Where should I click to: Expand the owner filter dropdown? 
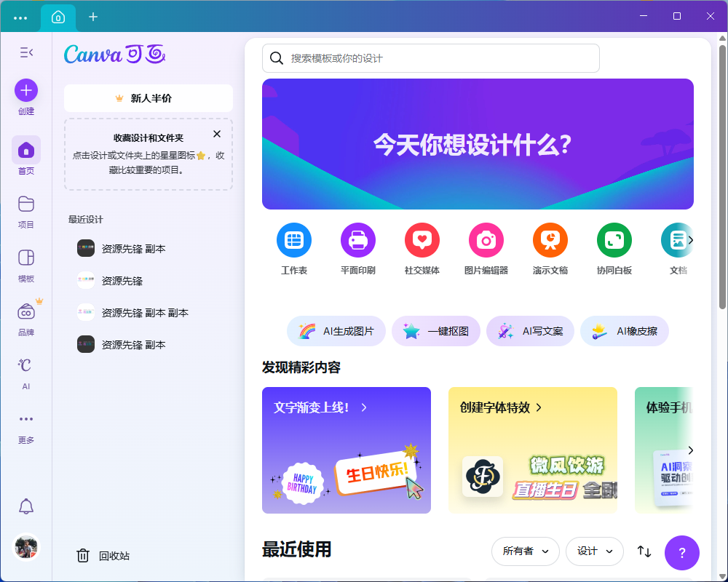click(x=525, y=551)
